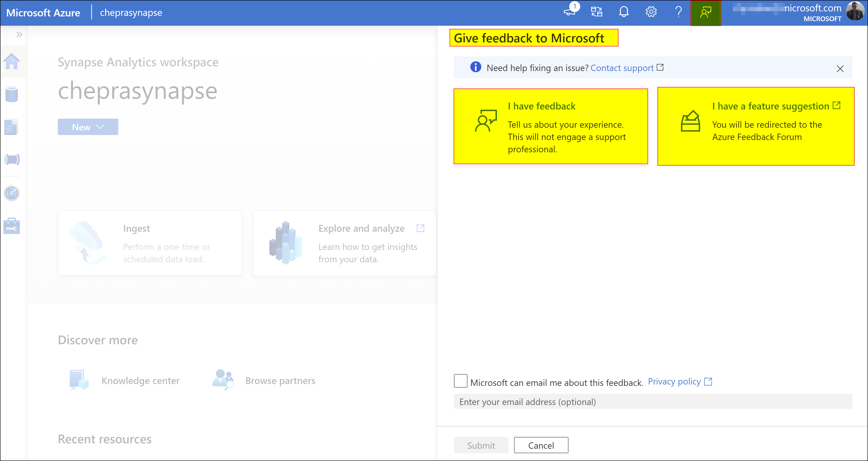Screen dimensions: 868x461
Task: Open the help question mark icon
Action: click(678, 12)
